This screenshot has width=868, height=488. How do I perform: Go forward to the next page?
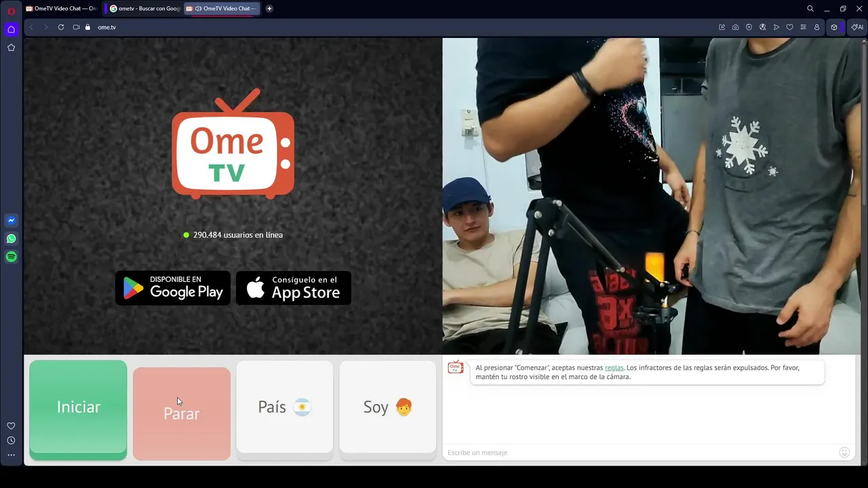[45, 27]
